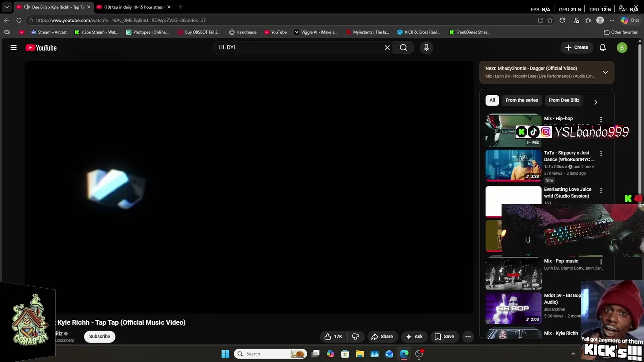This screenshot has width=644, height=362.
Task: Open KICK & Cross Real bookmark
Action: [x=419, y=32]
